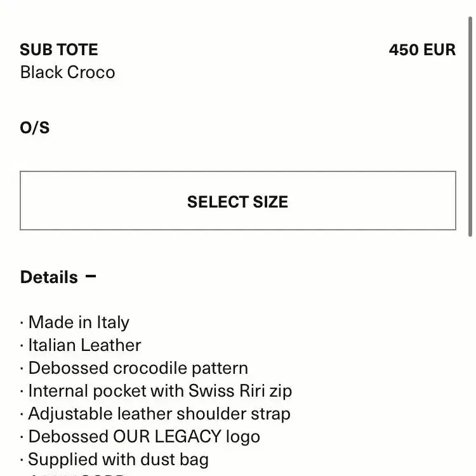
Task: Click the Swiss Riri zip text
Action: [240, 391]
